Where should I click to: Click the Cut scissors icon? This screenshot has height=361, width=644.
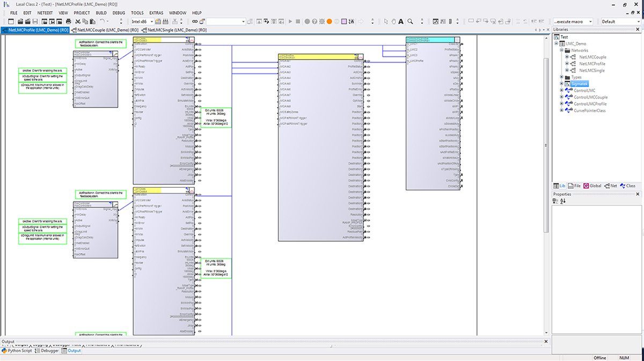pyautogui.click(x=78, y=21)
